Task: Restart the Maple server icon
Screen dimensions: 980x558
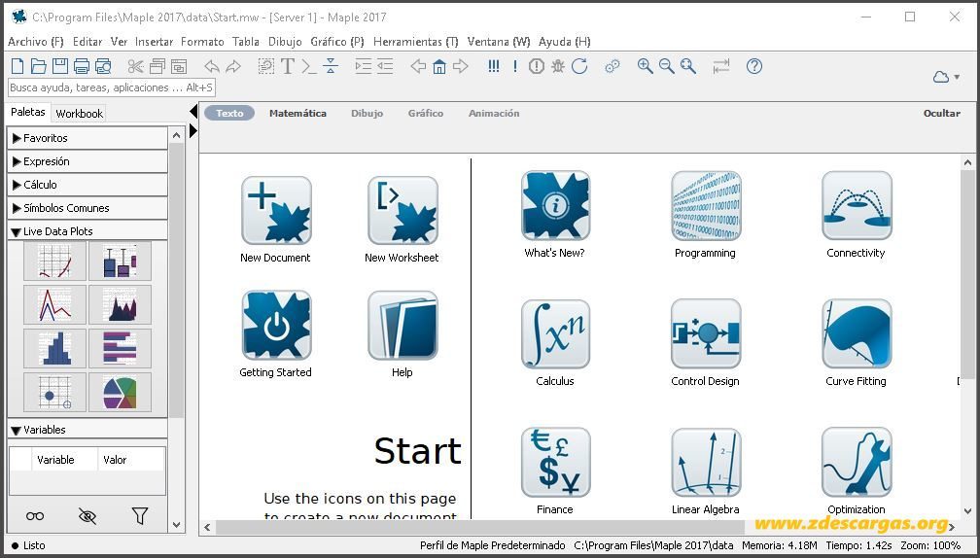Action: pos(579,66)
